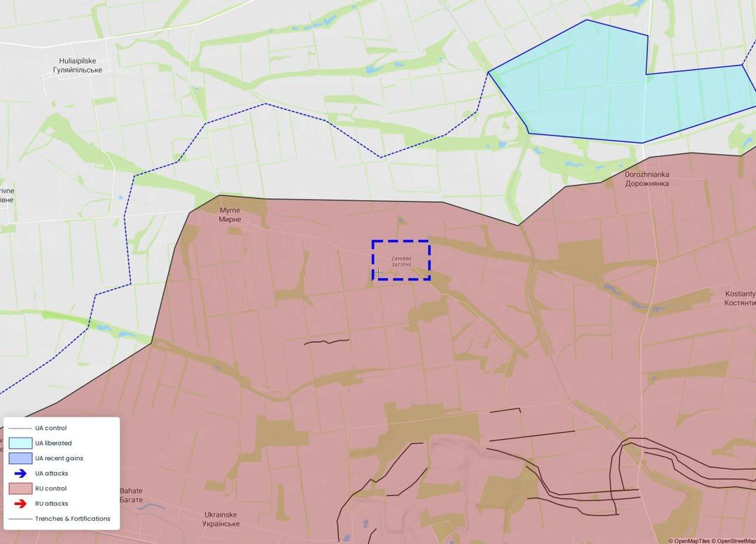The width and height of the screenshot is (756, 544).
Task: Click the Trenches & Fortifications legend label
Action: [73, 519]
